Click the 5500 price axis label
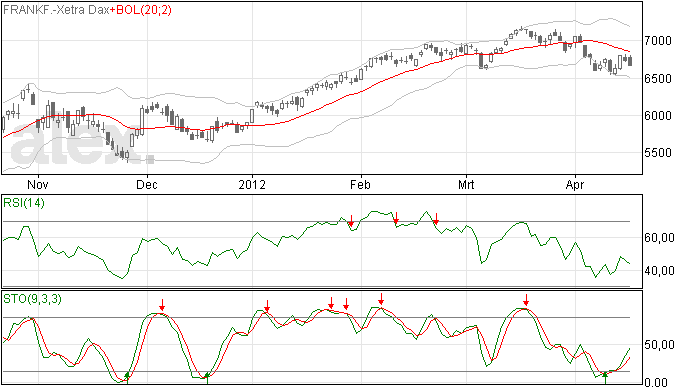 point(658,153)
